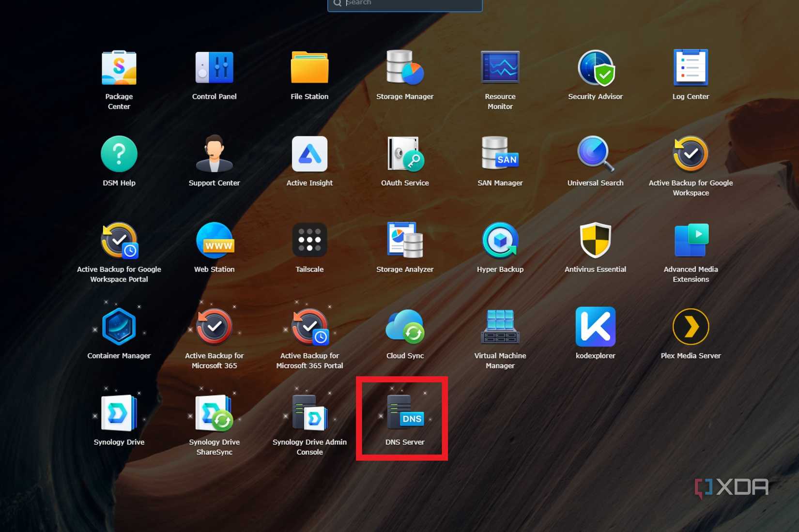Image resolution: width=799 pixels, height=532 pixels.
Task: Open Log Center
Action: (x=691, y=68)
